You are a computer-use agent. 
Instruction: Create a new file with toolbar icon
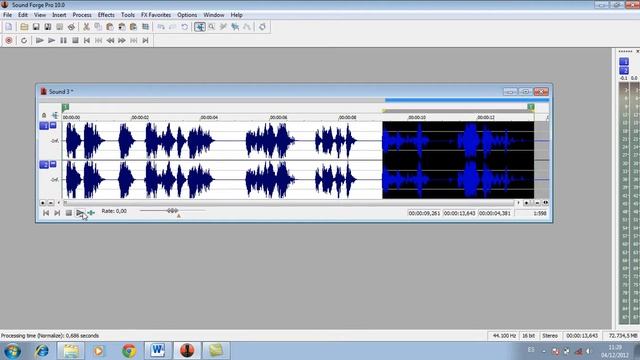coord(9,27)
